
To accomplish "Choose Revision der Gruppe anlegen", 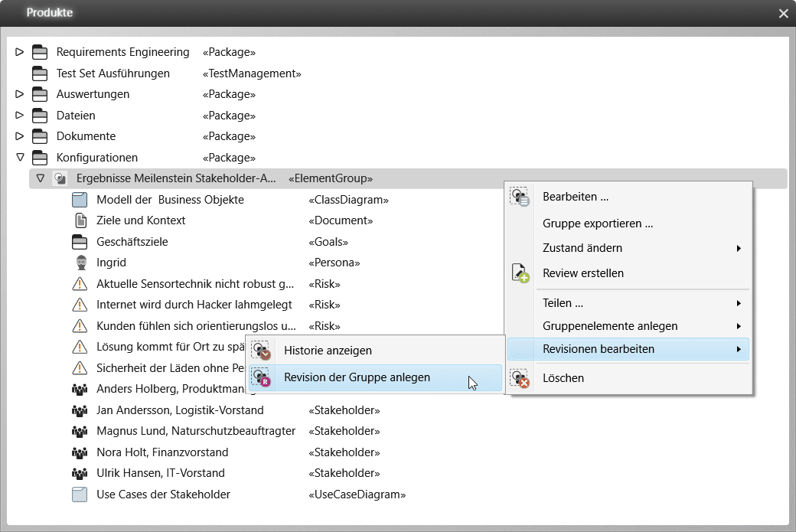I will click(357, 377).
